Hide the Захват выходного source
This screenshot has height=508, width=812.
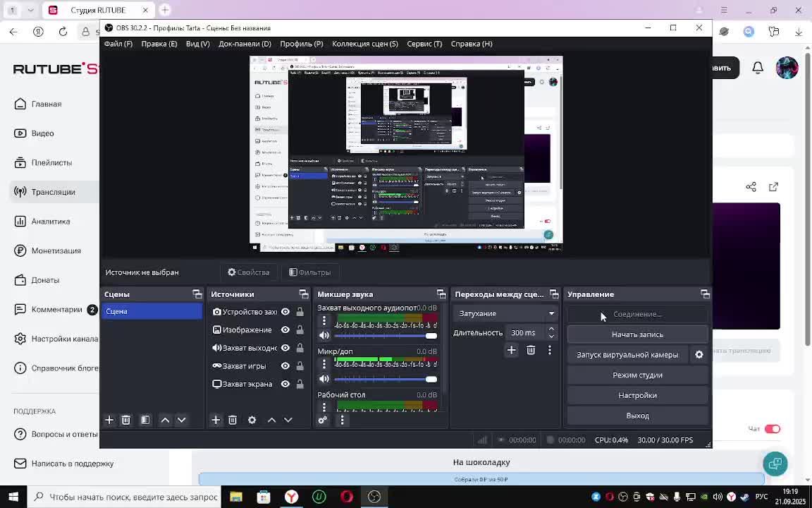pos(285,348)
